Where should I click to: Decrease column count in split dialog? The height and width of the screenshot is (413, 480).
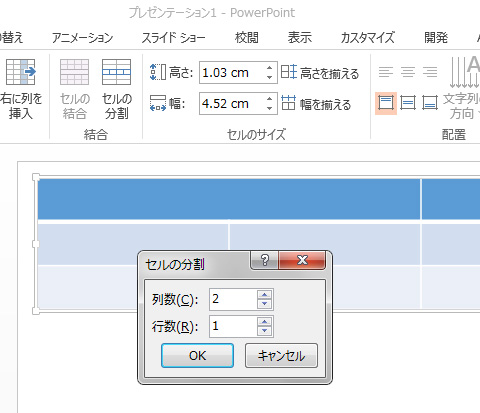click(x=265, y=304)
